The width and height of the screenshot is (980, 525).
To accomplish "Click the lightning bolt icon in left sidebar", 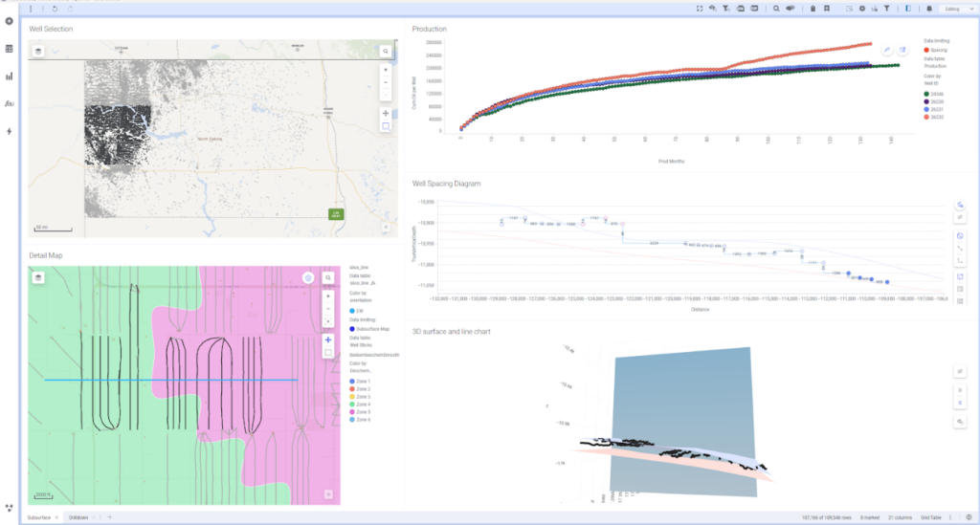I will tap(10, 131).
